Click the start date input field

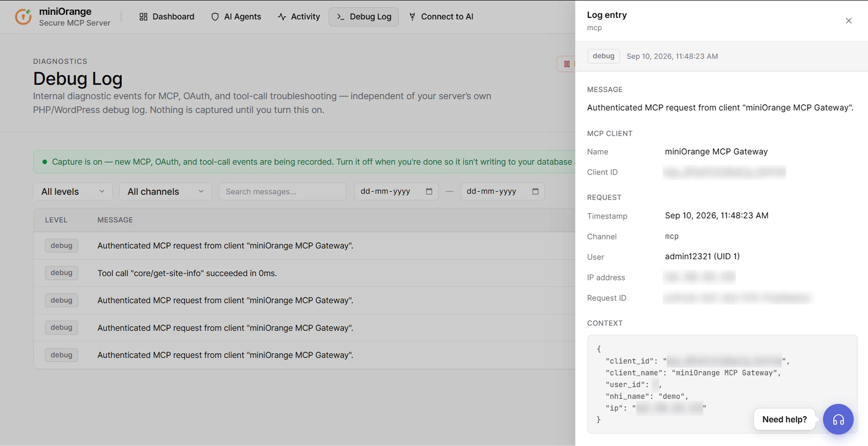coord(396,191)
